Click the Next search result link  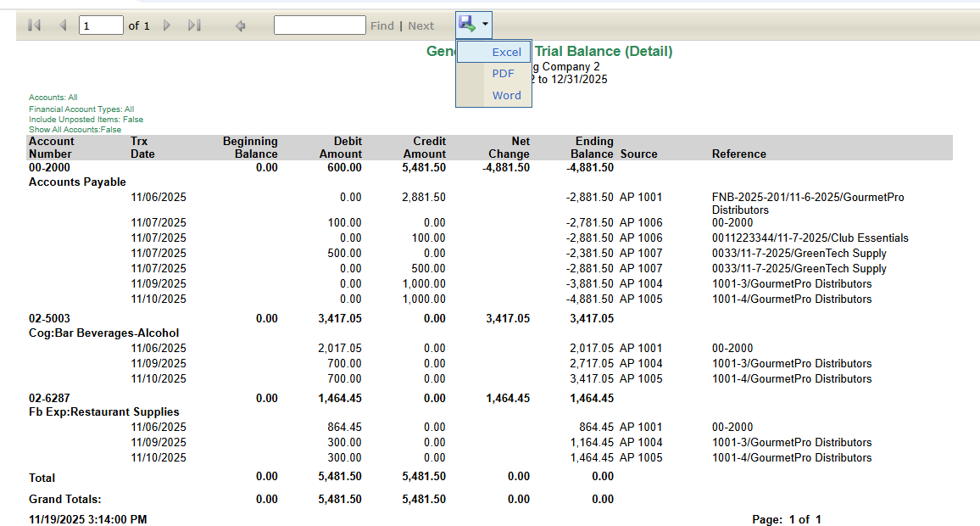pyautogui.click(x=420, y=26)
